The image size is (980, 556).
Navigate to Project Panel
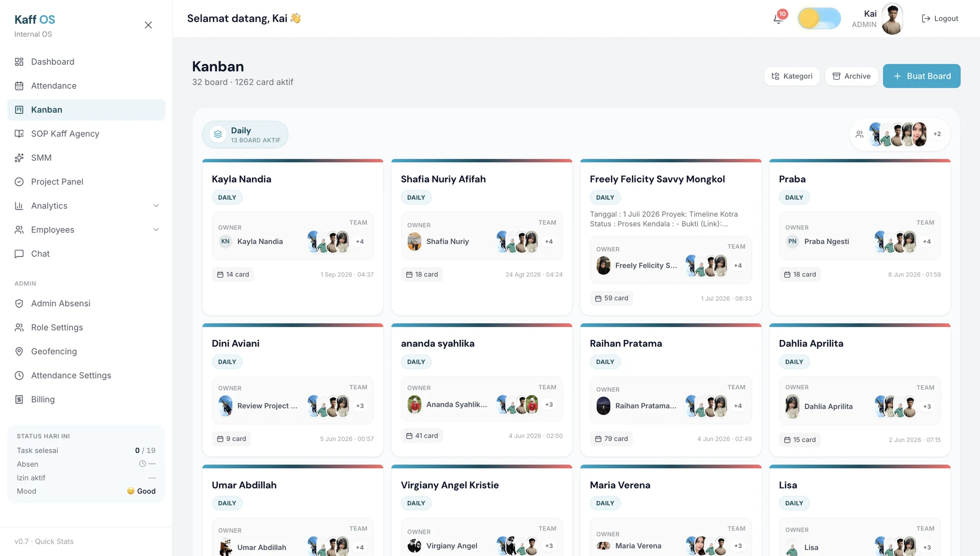(86, 181)
